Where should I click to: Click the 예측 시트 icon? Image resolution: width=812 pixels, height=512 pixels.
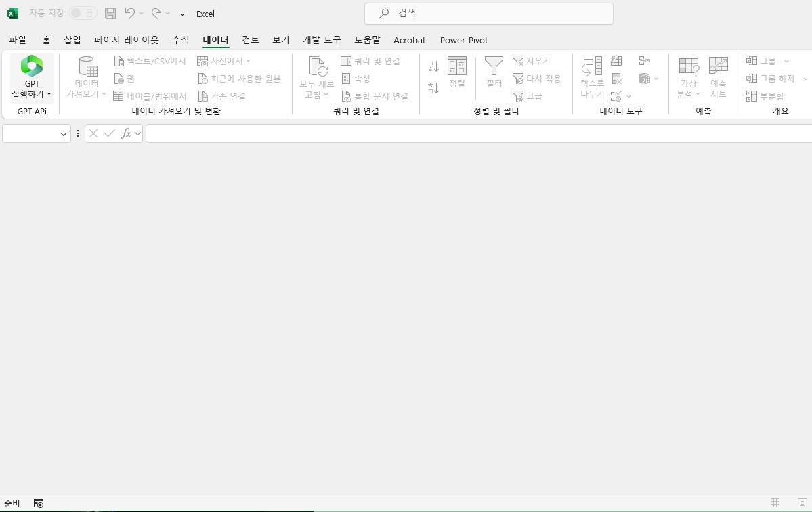click(x=718, y=67)
